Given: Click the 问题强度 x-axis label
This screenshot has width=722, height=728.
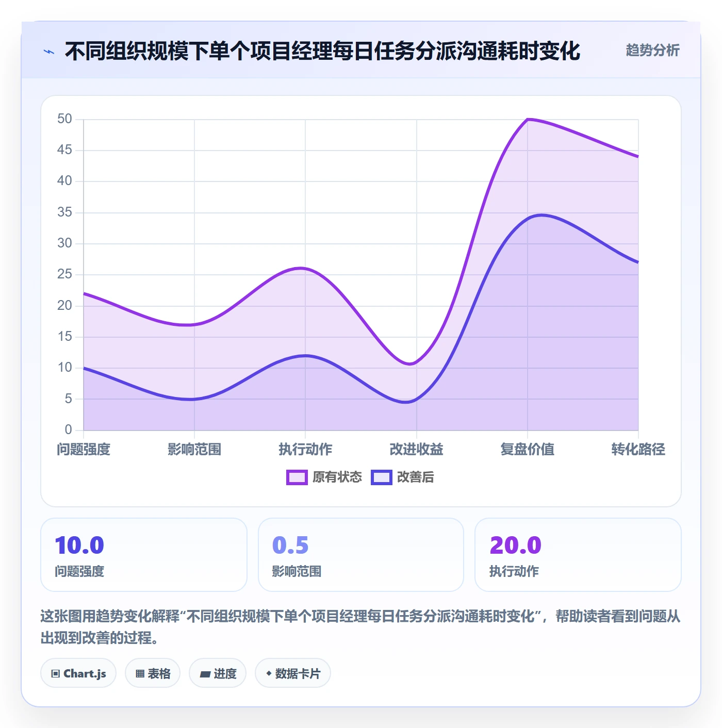Looking at the screenshot, I should tap(84, 450).
